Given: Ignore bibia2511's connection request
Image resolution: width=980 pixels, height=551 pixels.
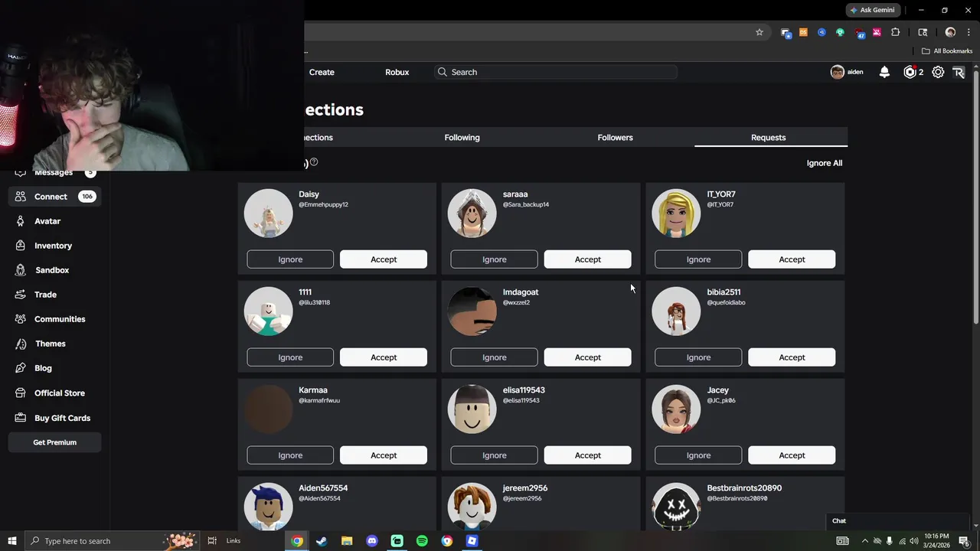Looking at the screenshot, I should click(698, 357).
